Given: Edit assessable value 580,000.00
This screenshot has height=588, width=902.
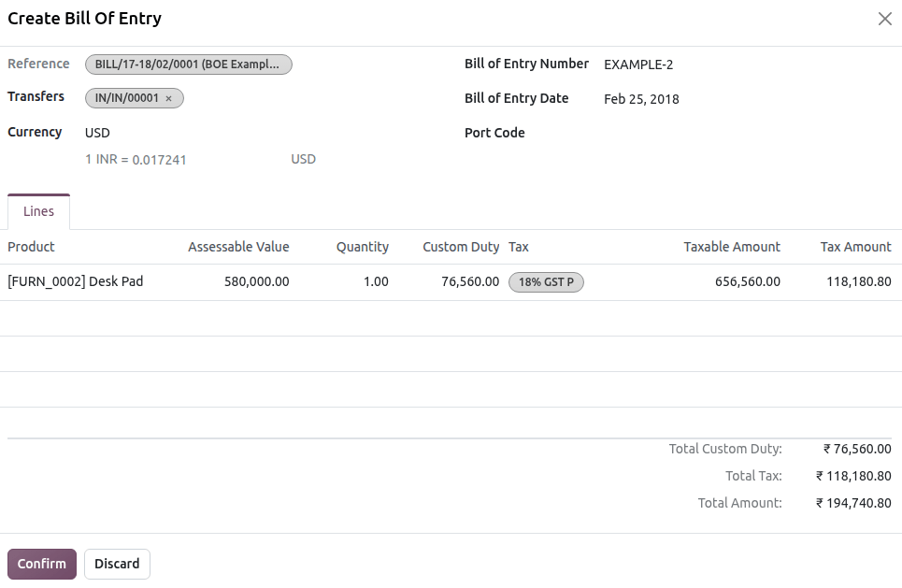Looking at the screenshot, I should 256,282.
